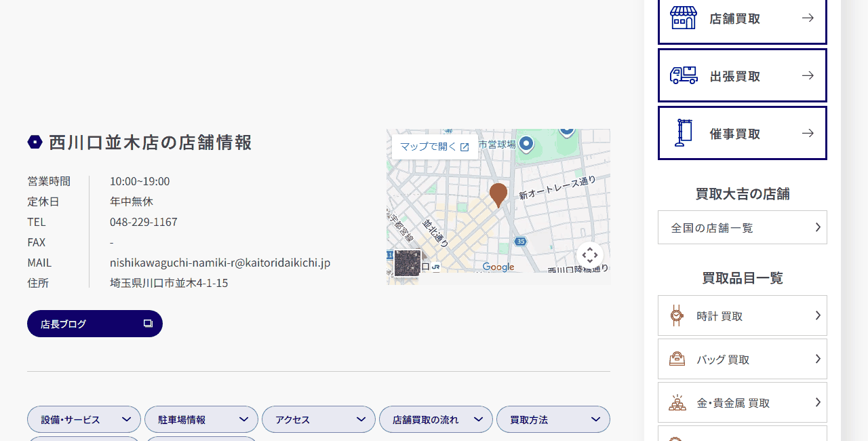The height and width of the screenshot is (441, 868).
Task: Open the 店長ブログ button
Action: [x=95, y=324]
